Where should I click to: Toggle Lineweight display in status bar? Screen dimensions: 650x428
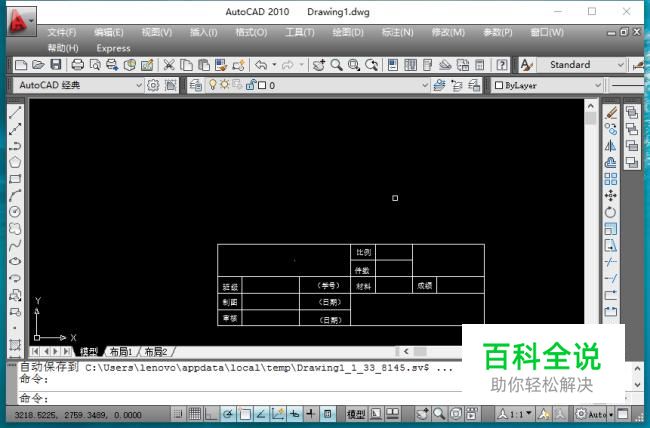tap(311, 413)
